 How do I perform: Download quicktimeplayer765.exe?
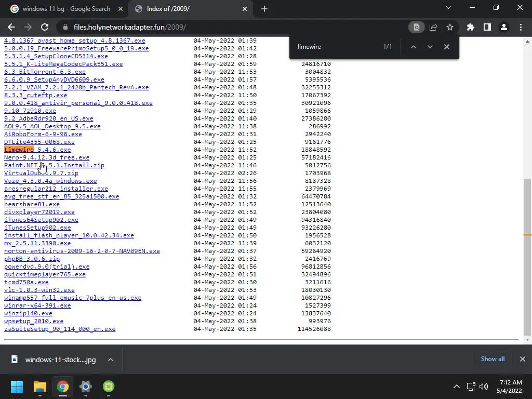pos(45,274)
